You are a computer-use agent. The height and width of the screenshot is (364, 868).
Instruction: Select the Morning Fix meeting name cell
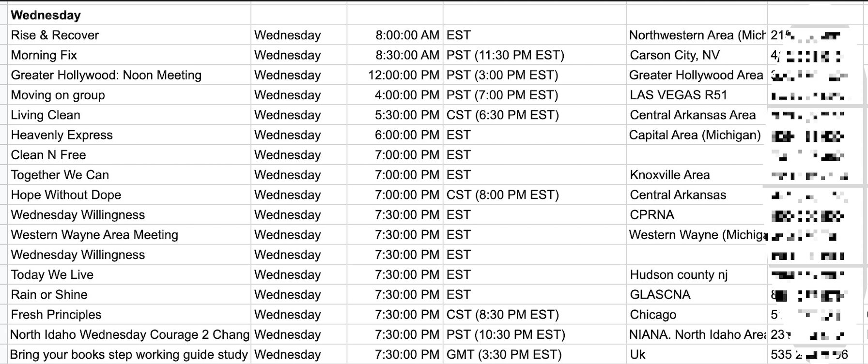[129, 55]
